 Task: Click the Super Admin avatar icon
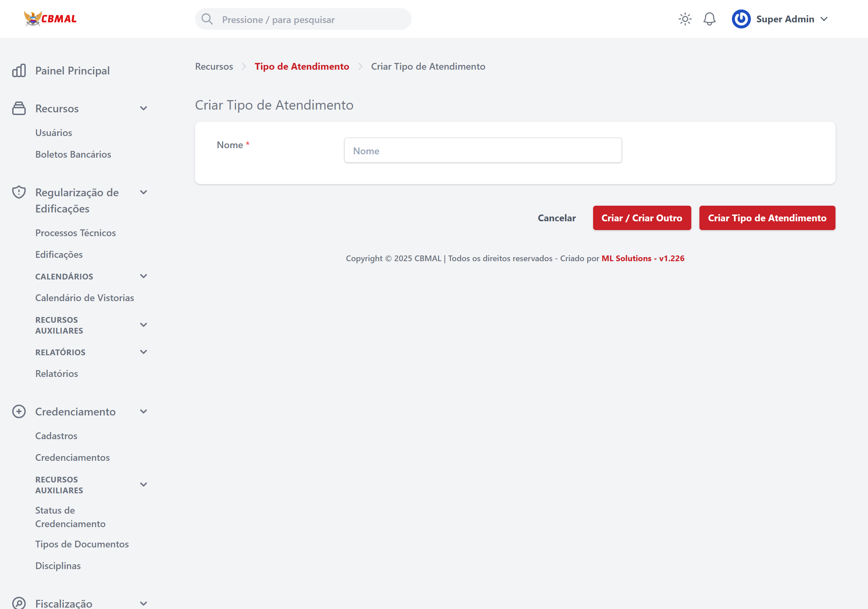(x=741, y=19)
